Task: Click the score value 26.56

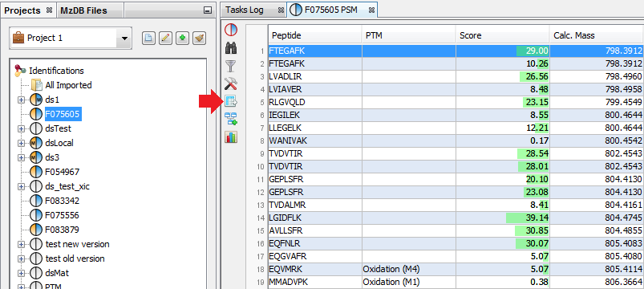Action: tap(537, 77)
